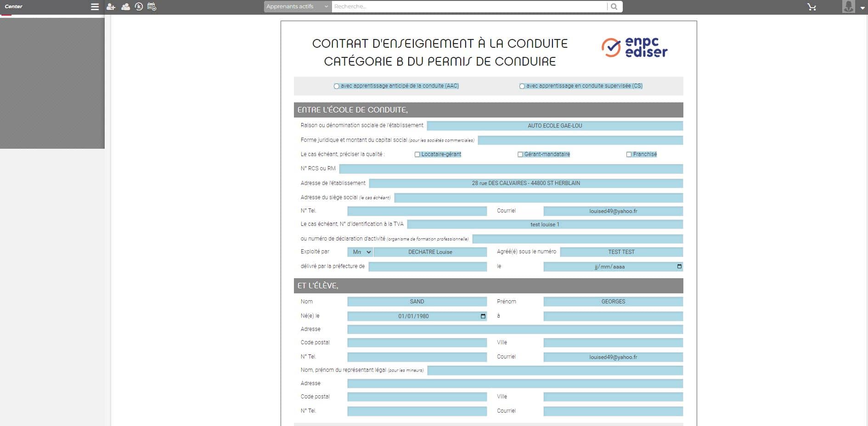This screenshot has width=868, height=426.
Task: Click the Center logo in top bar
Action: 14,7
